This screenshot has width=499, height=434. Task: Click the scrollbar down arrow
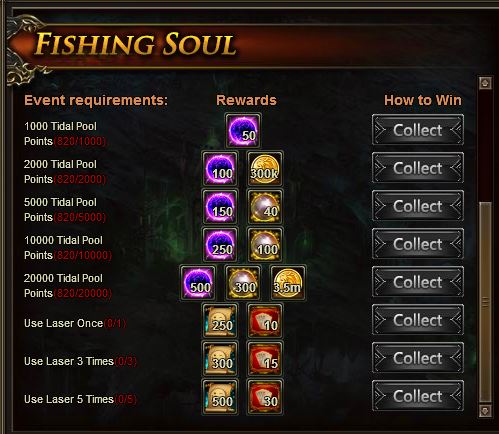coord(485,410)
